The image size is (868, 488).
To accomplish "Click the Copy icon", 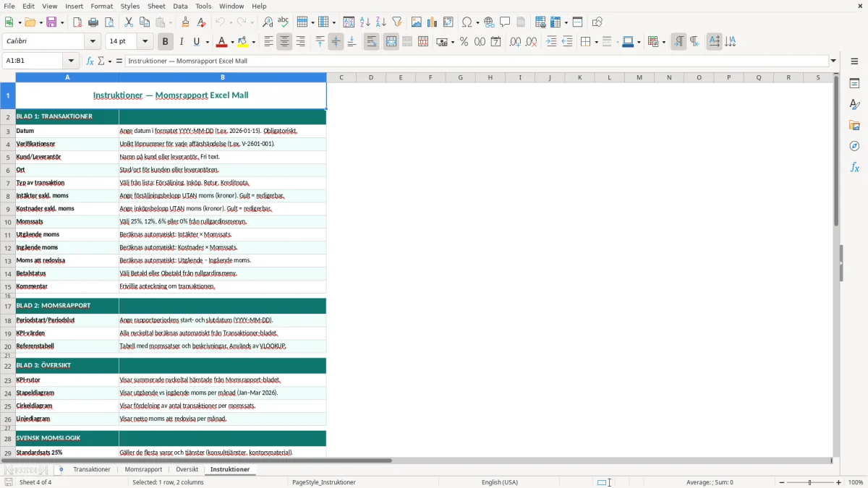I will click(145, 22).
